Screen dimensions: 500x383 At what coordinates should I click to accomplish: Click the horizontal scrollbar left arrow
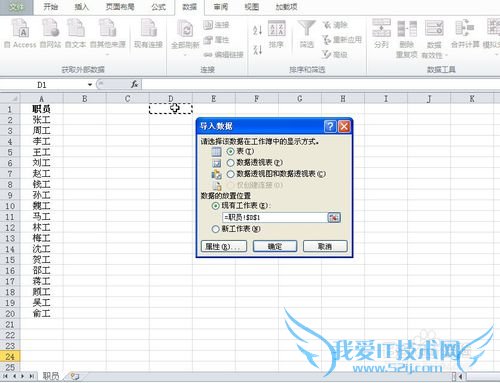461,377
